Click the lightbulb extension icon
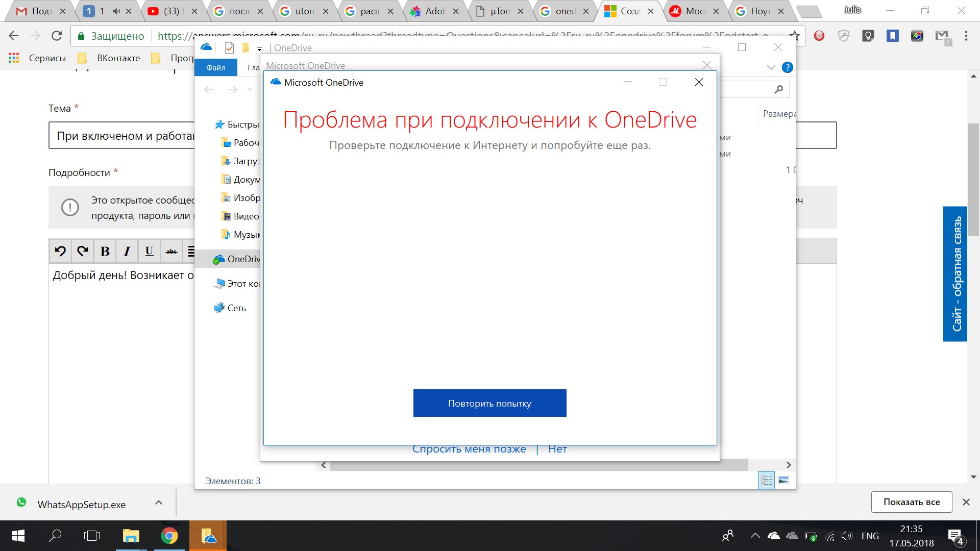980x551 pixels. tap(868, 36)
